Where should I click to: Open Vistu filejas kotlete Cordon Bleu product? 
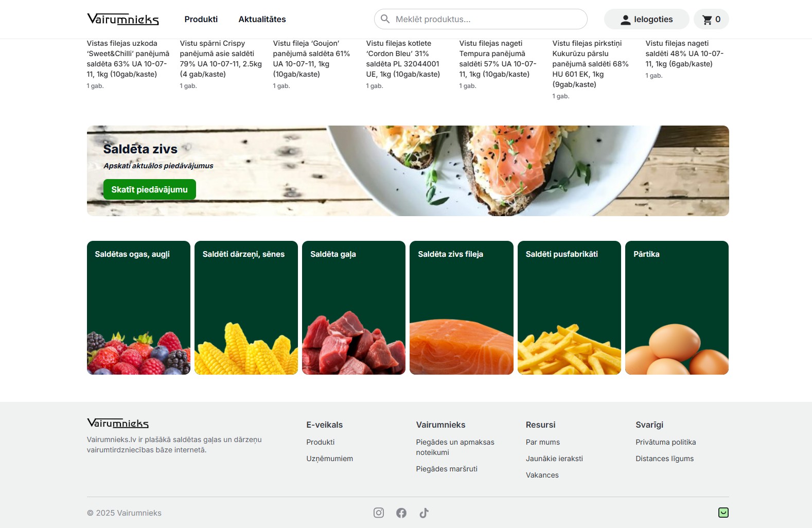tap(403, 59)
